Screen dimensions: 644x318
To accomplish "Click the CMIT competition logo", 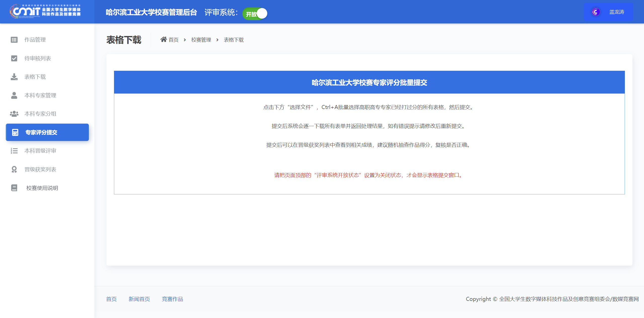I will pyautogui.click(x=45, y=11).
